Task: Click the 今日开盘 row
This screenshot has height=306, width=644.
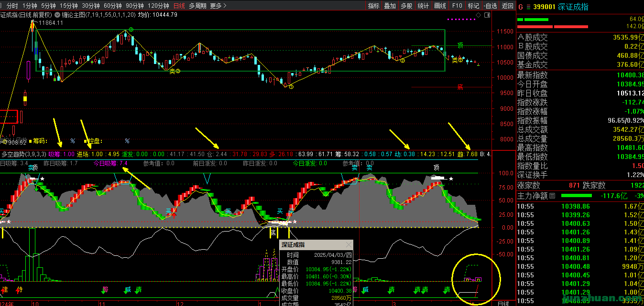Action: click(x=580, y=84)
